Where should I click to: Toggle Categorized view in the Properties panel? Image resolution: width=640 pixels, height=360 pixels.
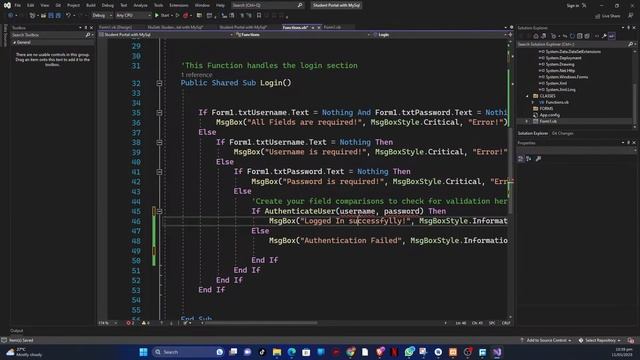pos(520,159)
